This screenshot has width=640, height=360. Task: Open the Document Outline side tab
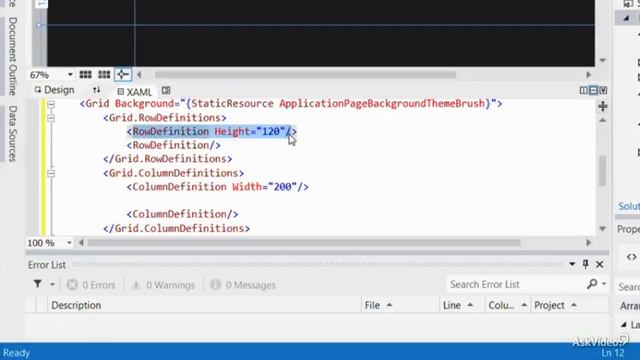coord(13,56)
